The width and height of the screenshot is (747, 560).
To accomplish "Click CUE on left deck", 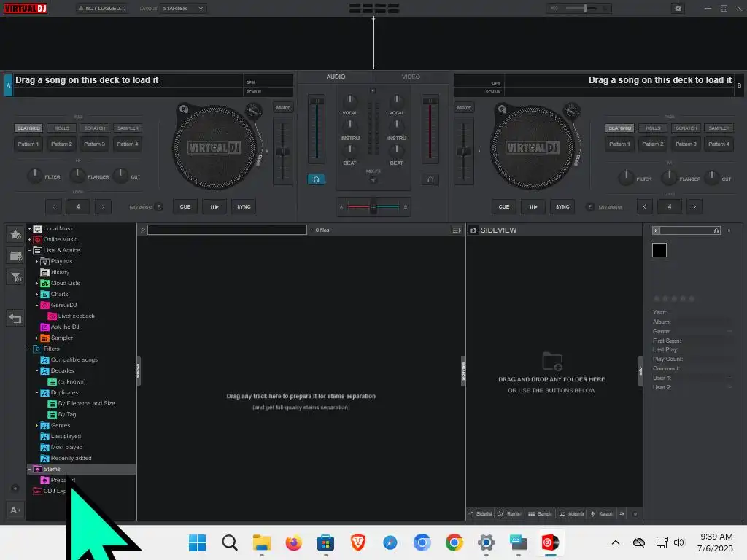I will pyautogui.click(x=185, y=206).
